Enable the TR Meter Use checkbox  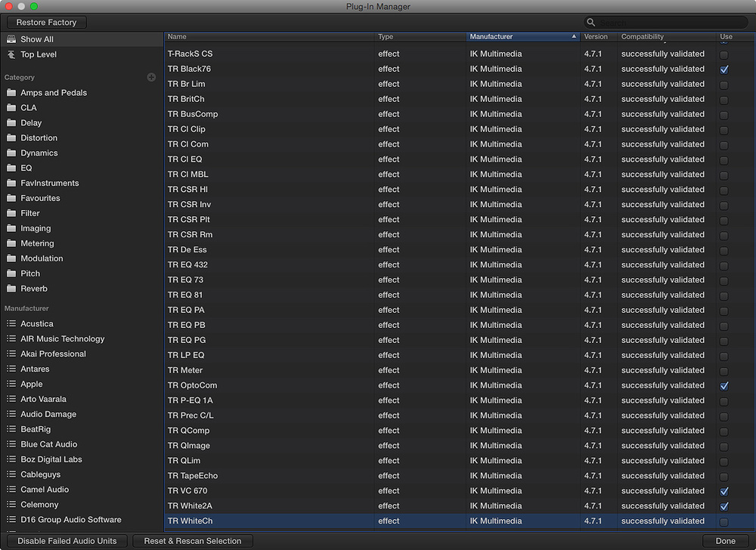[x=724, y=371]
